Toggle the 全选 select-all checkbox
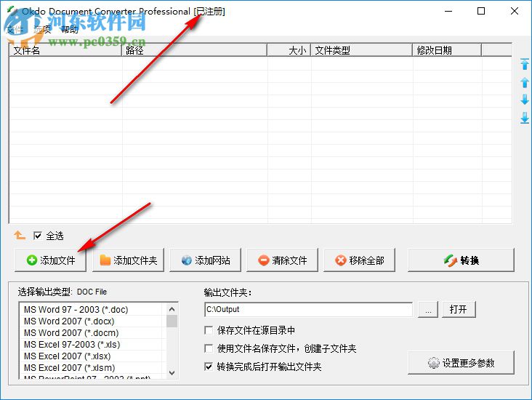 point(38,236)
